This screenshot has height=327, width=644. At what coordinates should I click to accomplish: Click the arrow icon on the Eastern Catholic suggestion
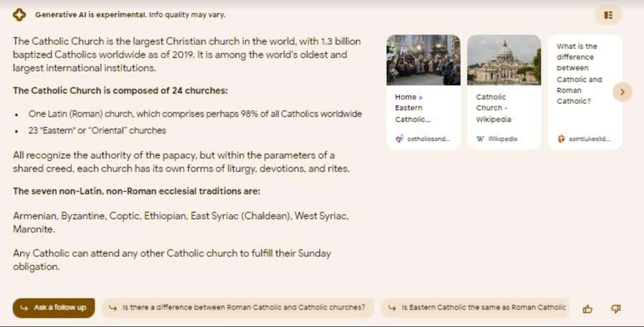click(392, 308)
